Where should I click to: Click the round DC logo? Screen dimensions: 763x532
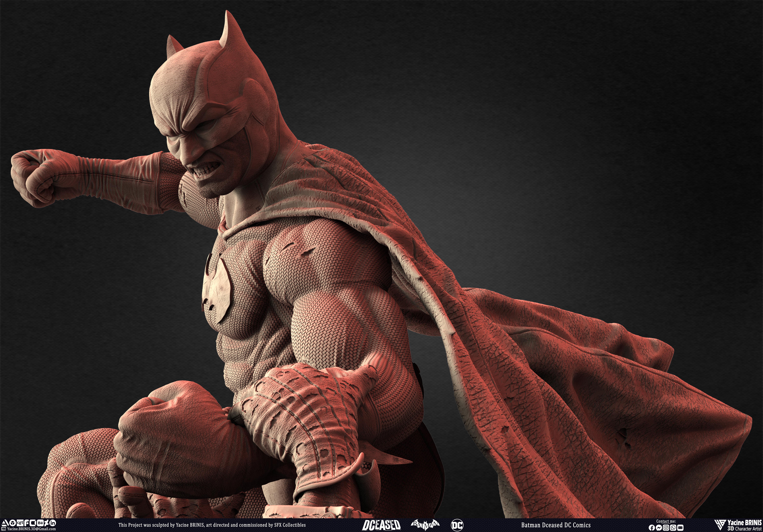tap(457, 525)
